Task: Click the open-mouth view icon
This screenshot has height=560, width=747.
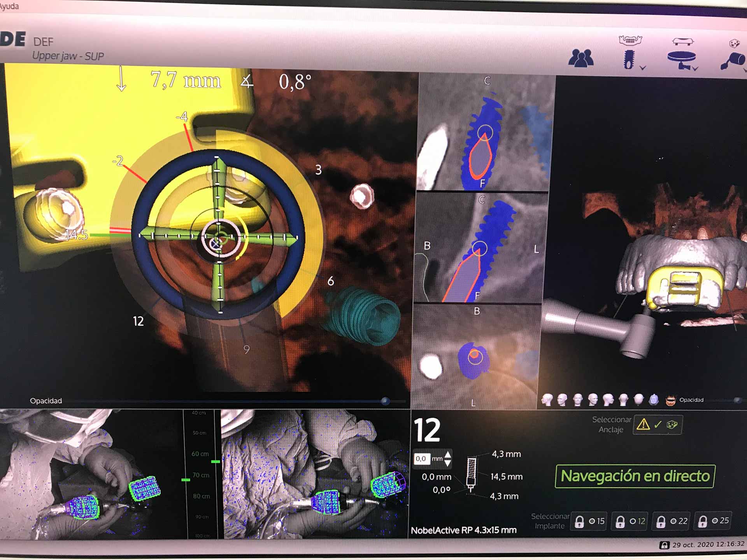Action: [670, 400]
